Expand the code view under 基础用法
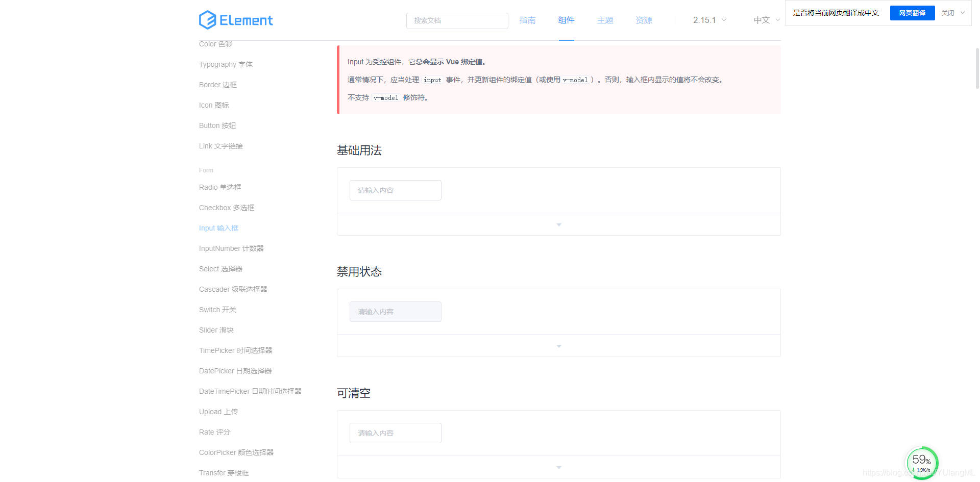 [x=558, y=224]
